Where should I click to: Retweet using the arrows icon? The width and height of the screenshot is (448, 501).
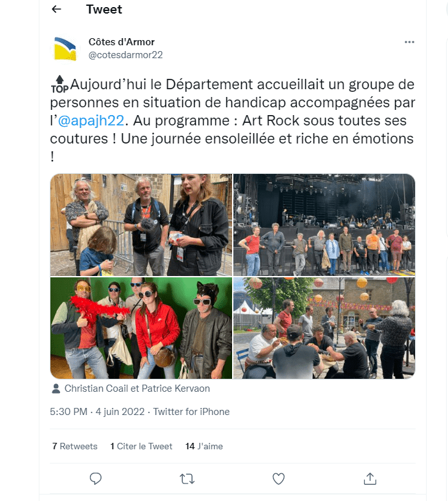(187, 478)
